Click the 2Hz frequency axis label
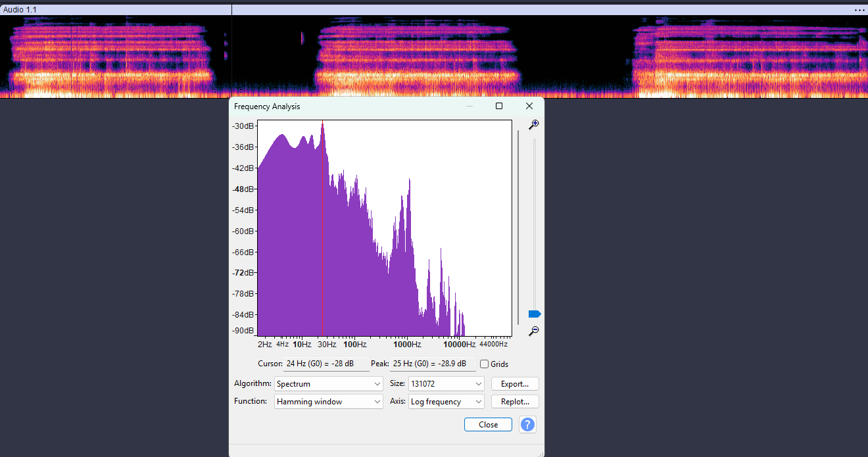Viewport: 868px width, 457px height. click(x=264, y=345)
